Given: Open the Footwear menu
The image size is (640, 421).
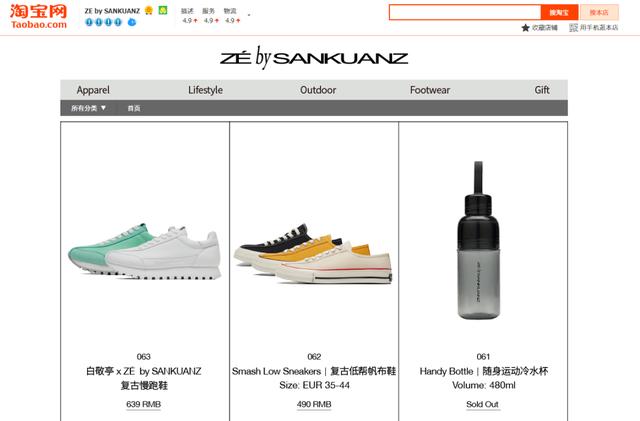Looking at the screenshot, I should [430, 90].
